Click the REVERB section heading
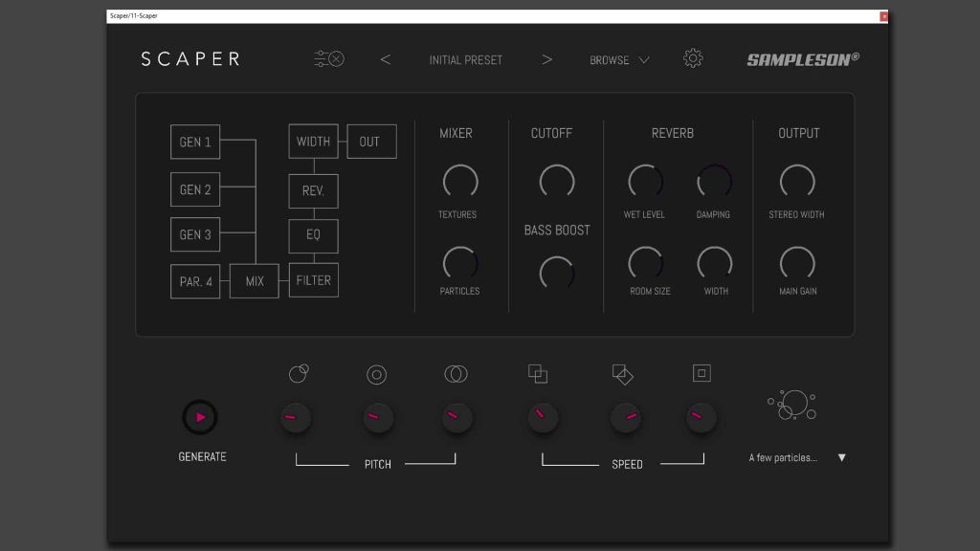 673,133
